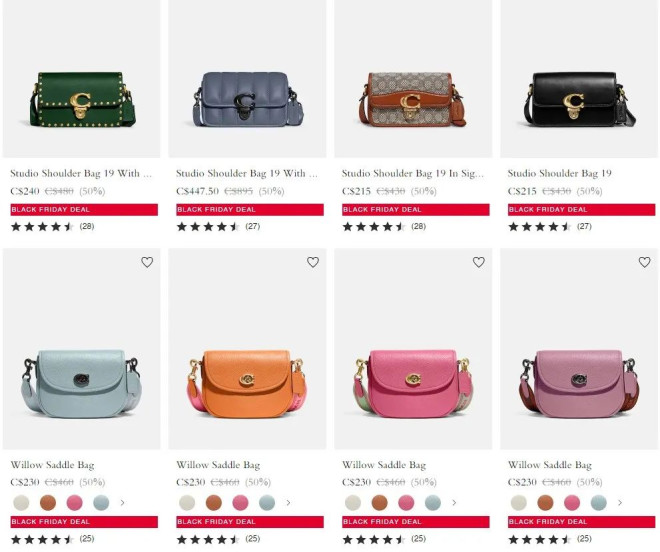Pick pink swatch under pink Willow Saddle Bag
Screen dimensions: 660x552
pyautogui.click(x=406, y=502)
